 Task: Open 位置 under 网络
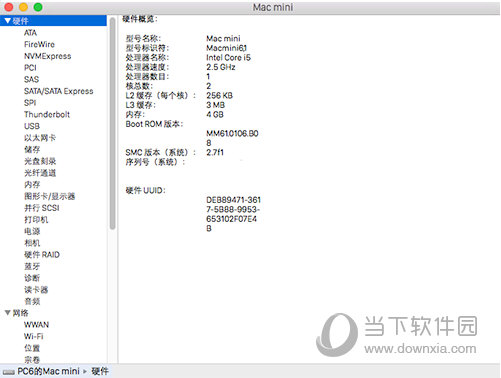coord(32,348)
